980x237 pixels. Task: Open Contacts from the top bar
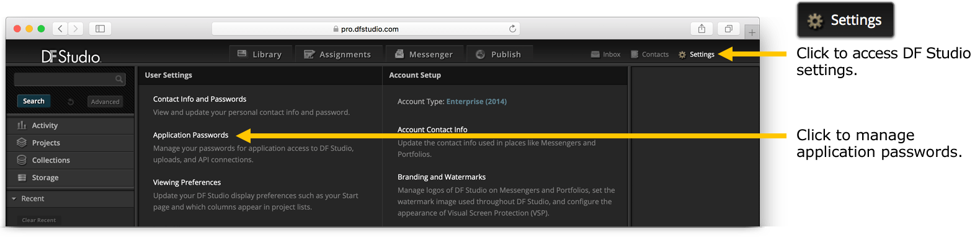(x=649, y=55)
